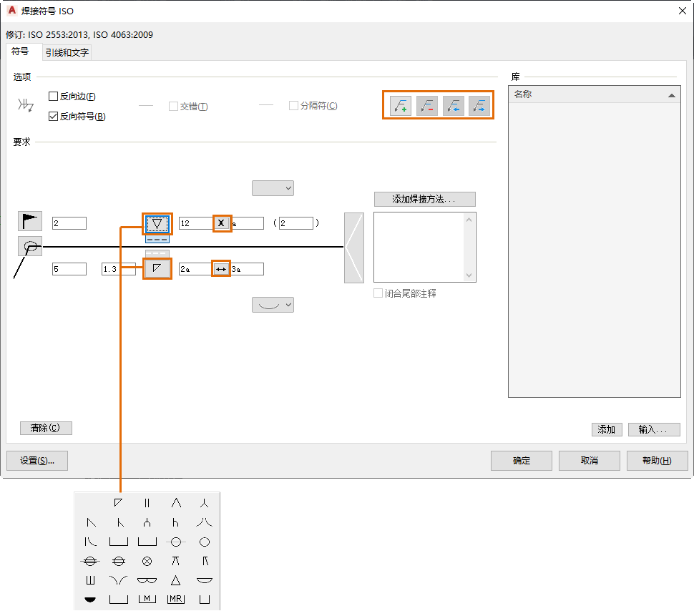
Task: Sort the library by the 名称 column header
Action: click(595, 94)
